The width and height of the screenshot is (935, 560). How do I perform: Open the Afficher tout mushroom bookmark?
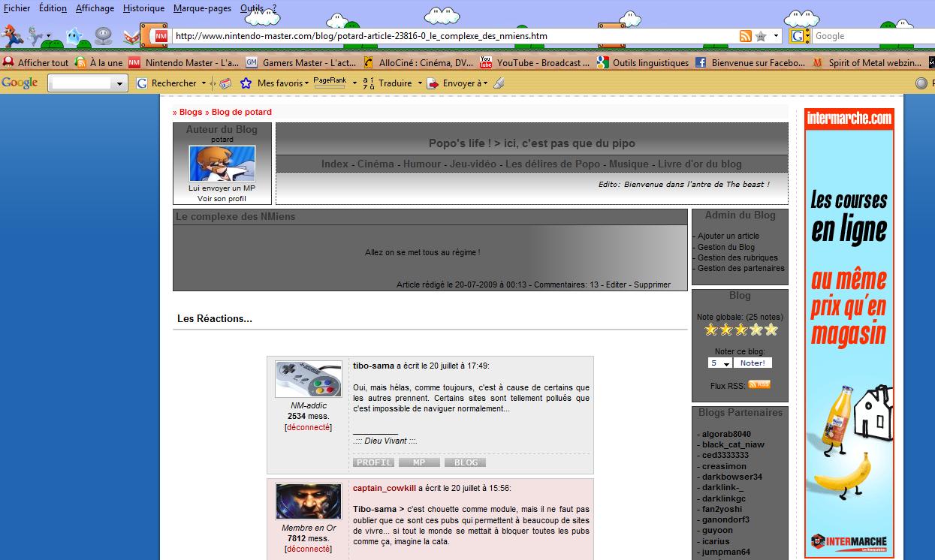35,63
